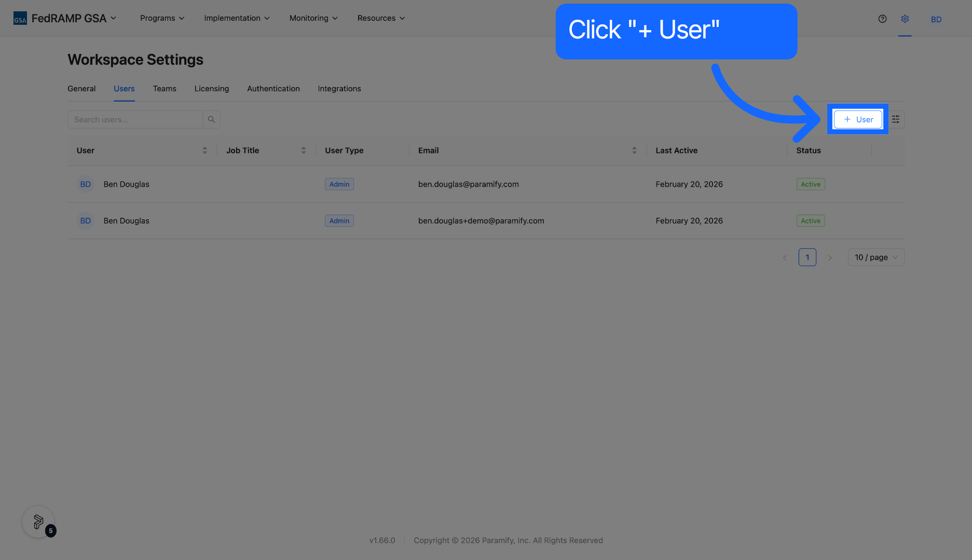
Task: Open the Programs dropdown menu
Action: 162,18
